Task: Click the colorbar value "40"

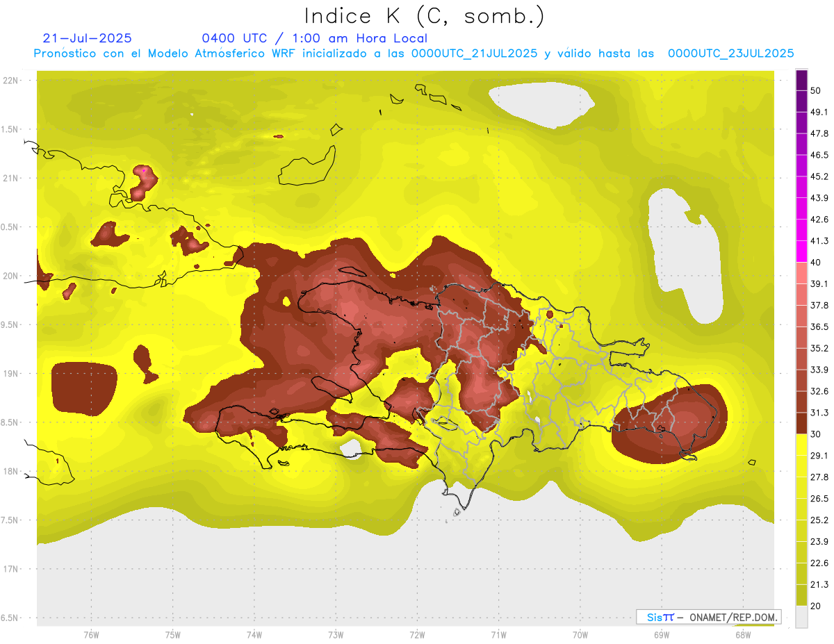Action: click(815, 263)
